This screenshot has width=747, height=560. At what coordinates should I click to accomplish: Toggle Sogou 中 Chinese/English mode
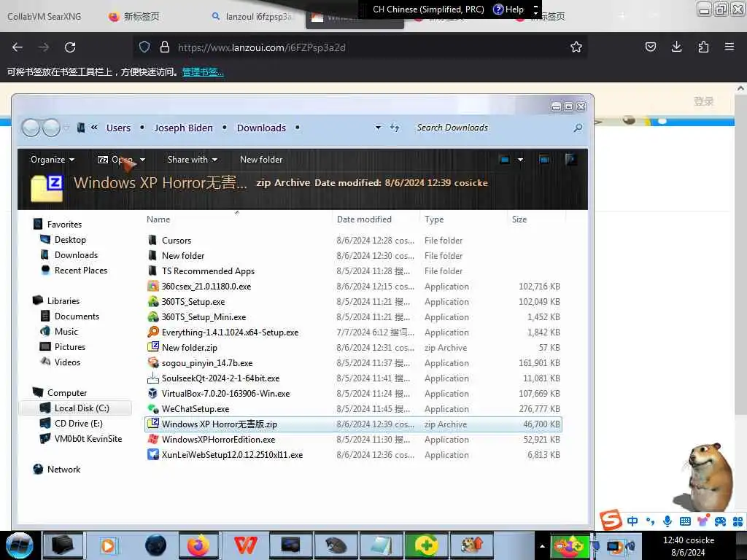tap(632, 521)
